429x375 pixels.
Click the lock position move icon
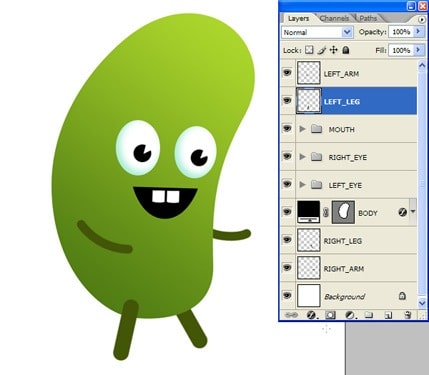click(333, 50)
